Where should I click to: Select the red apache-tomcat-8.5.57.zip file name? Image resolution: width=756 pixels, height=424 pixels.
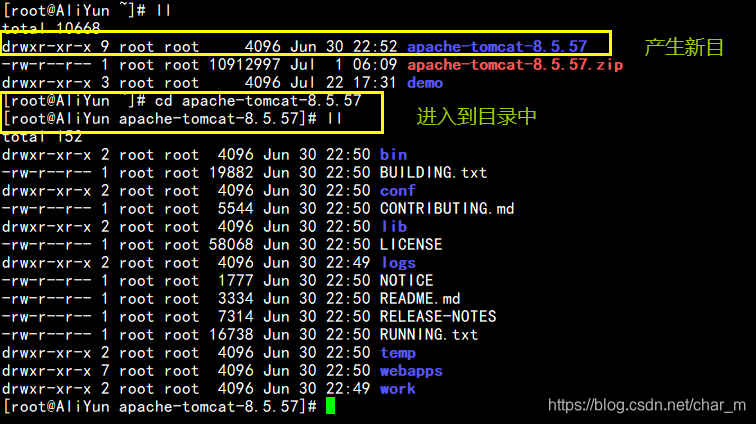tap(515, 65)
